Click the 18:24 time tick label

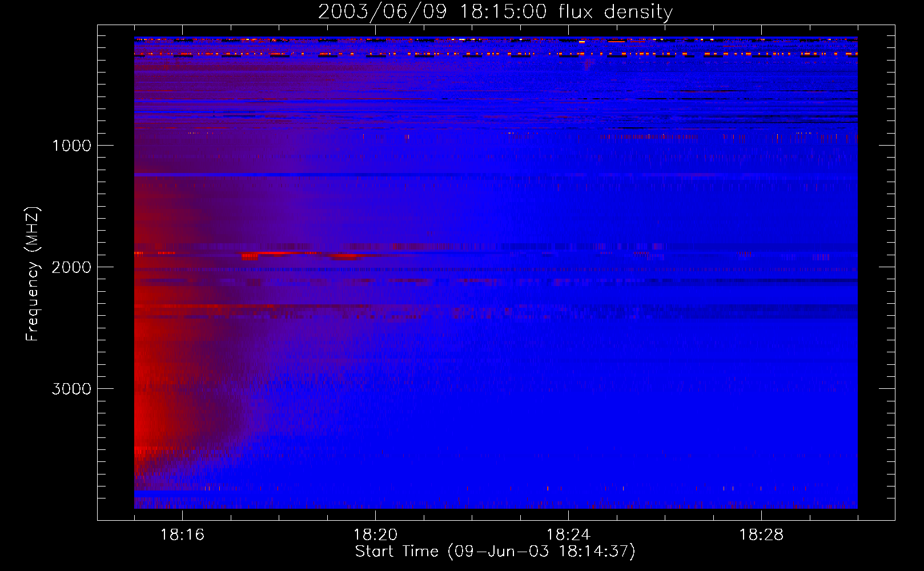(568, 535)
